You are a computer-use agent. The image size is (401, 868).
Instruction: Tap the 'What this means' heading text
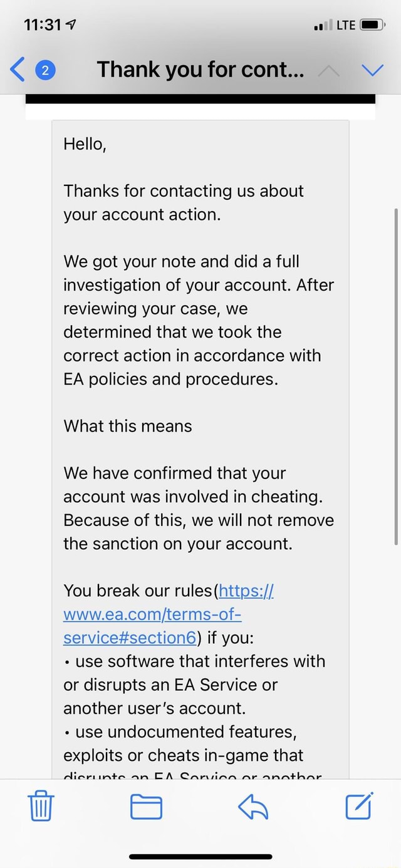127,426
